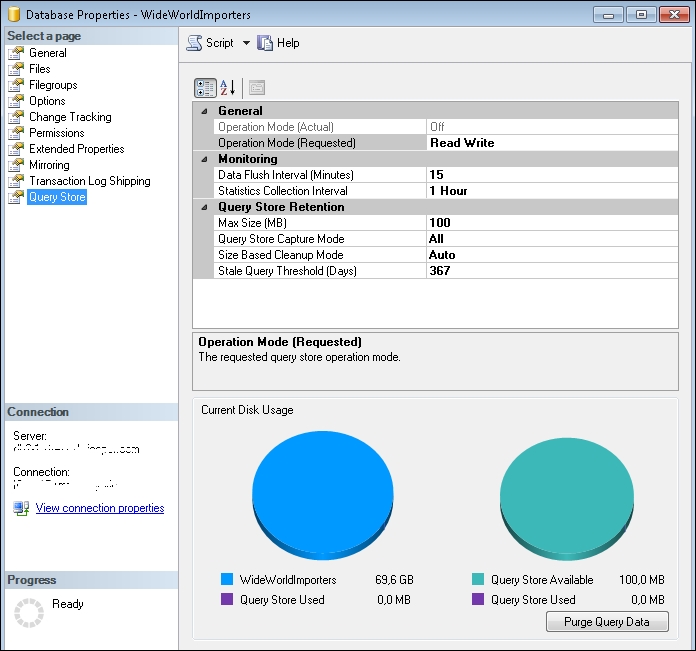Edit the Data Flush Interval value 15
This screenshot has height=651, width=696.
pyautogui.click(x=552, y=175)
